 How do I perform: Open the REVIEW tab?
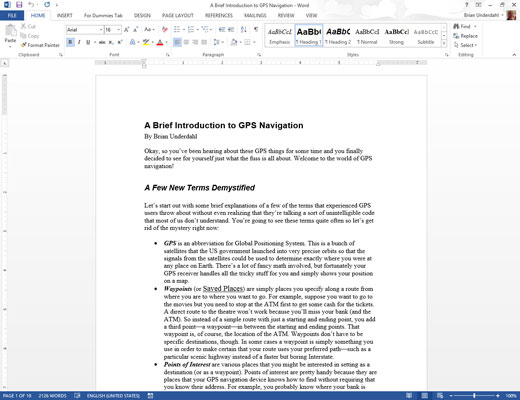coord(286,15)
